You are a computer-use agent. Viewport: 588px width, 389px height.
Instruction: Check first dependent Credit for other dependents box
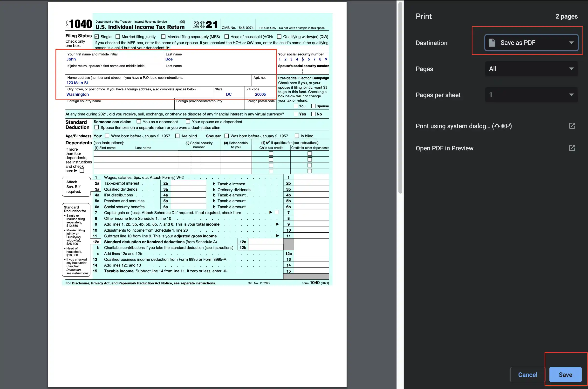point(309,154)
